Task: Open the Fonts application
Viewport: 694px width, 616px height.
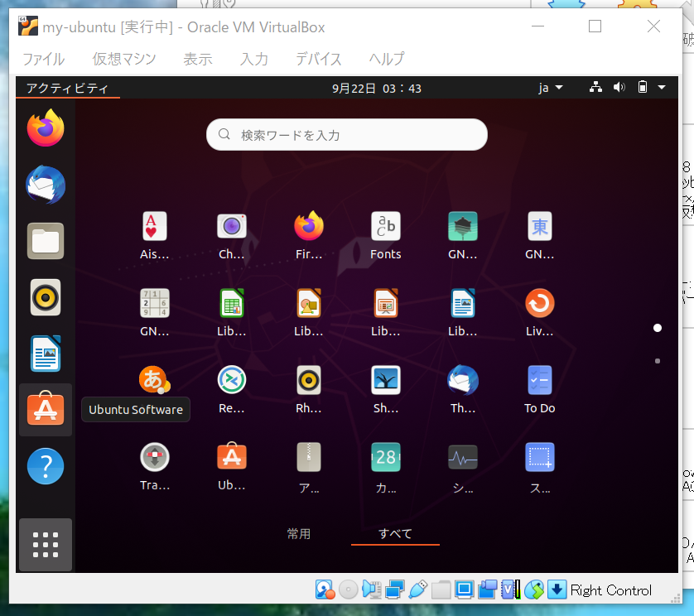Action: [385, 235]
